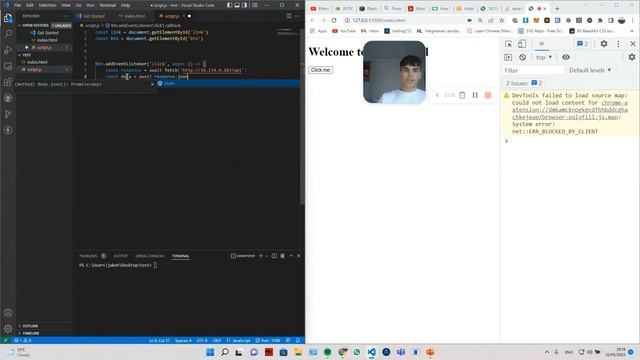This screenshot has width=640, height=360.
Task: Open the launch profile dropdown next to new terminal
Action: click(x=267, y=256)
